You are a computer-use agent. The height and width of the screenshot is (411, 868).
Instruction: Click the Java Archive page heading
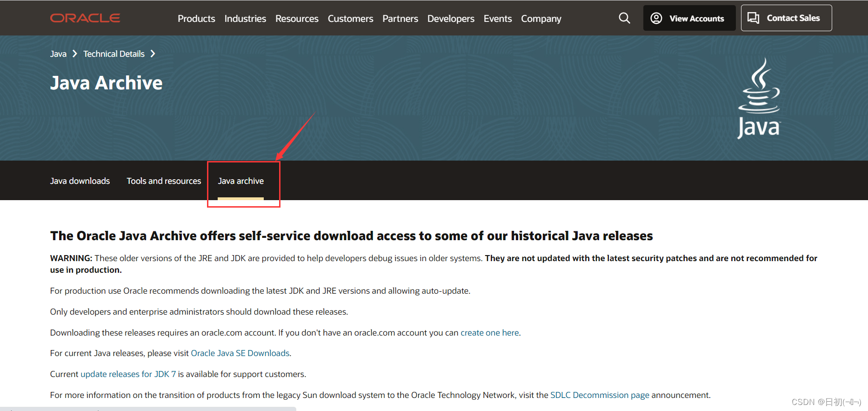coord(107,83)
